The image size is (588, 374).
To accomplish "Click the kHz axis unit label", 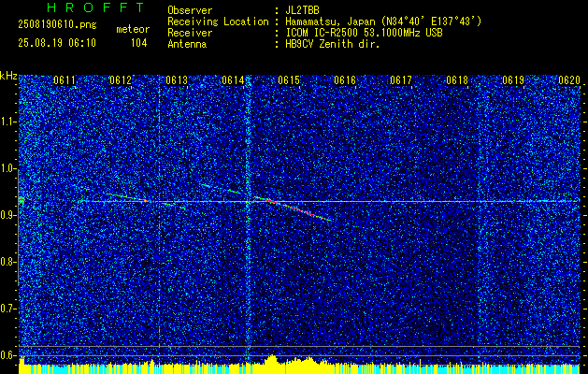I will pyautogui.click(x=8, y=76).
